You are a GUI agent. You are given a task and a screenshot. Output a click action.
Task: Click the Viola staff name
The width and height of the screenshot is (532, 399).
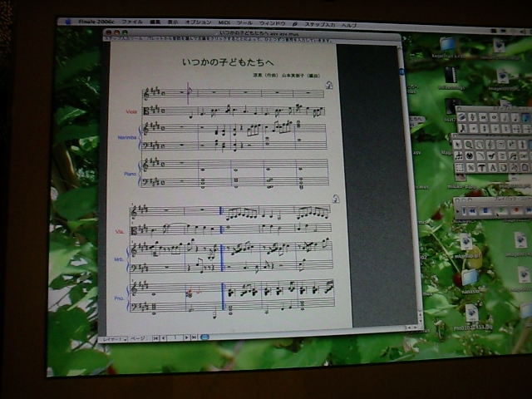click(131, 111)
